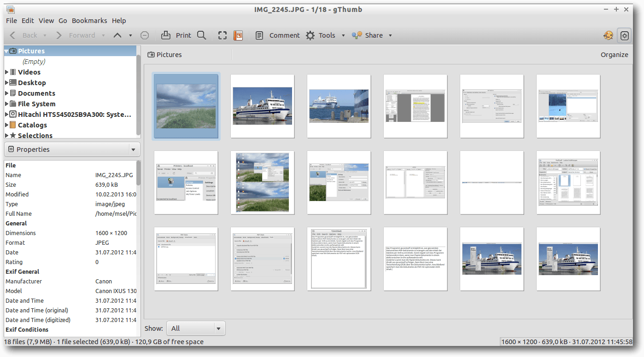Open the Share dropdown arrow

pyautogui.click(x=390, y=35)
